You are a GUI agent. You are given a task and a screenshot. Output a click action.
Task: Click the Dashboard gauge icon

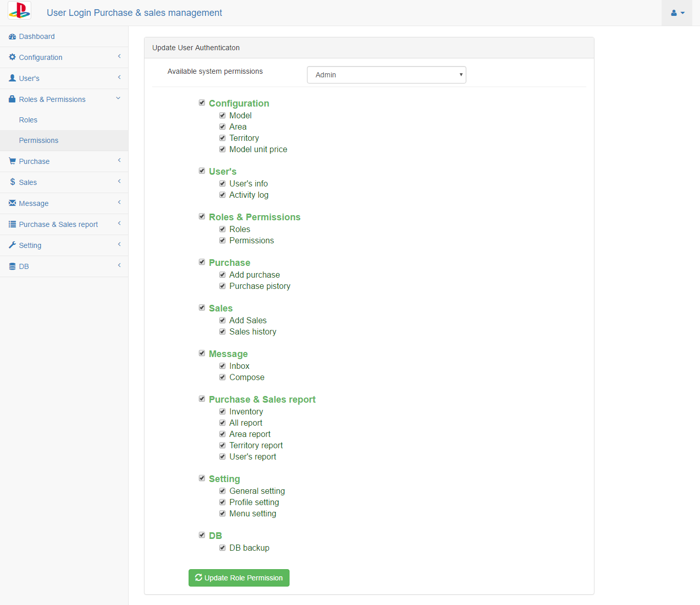click(x=12, y=36)
